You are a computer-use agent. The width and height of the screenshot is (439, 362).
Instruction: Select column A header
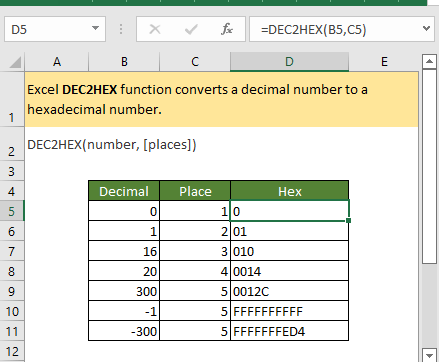tap(57, 62)
